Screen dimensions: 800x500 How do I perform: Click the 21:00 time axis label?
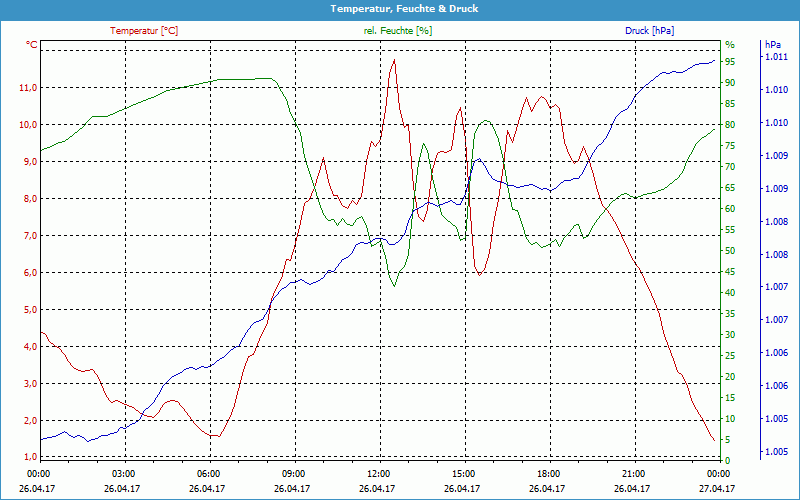pos(633,473)
